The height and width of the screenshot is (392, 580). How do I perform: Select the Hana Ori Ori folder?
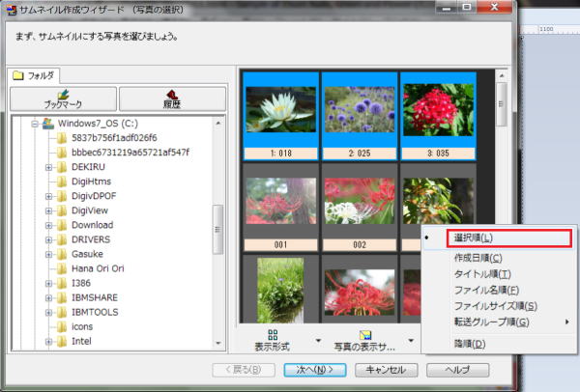tap(98, 268)
